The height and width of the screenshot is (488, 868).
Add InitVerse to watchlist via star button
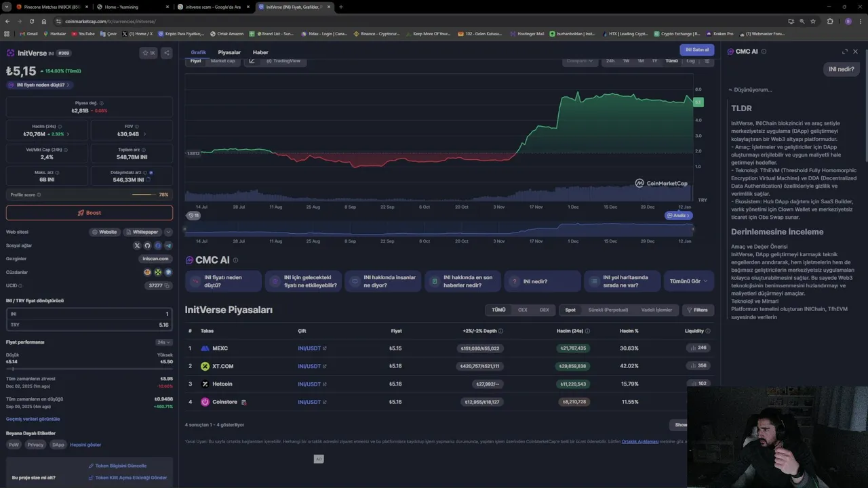[x=148, y=52]
